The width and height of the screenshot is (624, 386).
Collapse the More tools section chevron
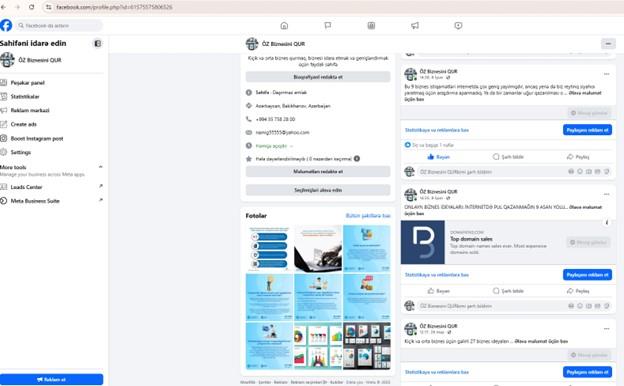click(x=101, y=167)
